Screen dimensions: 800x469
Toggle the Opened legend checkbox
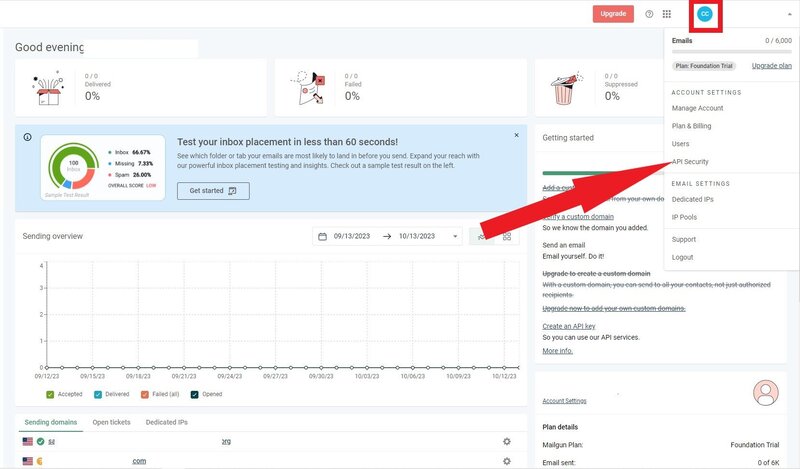click(x=194, y=394)
